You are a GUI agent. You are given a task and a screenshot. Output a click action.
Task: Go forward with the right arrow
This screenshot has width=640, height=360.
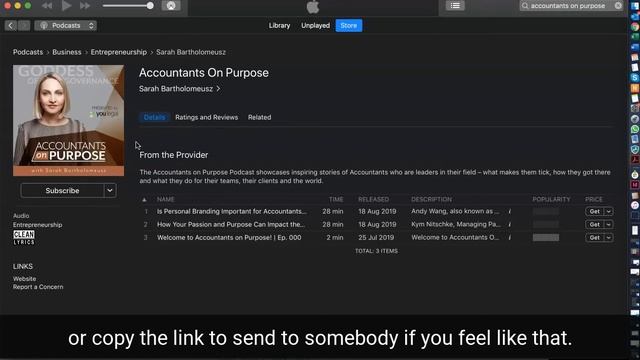tap(24, 26)
